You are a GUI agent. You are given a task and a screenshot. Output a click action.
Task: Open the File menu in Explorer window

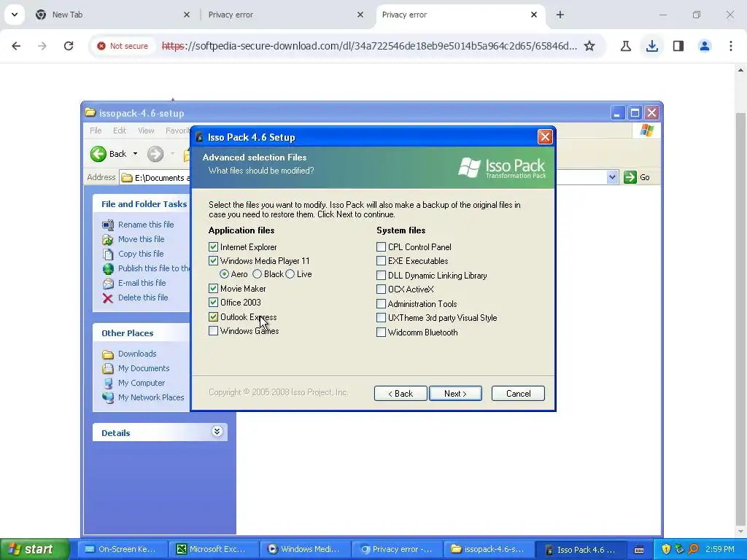coord(96,131)
